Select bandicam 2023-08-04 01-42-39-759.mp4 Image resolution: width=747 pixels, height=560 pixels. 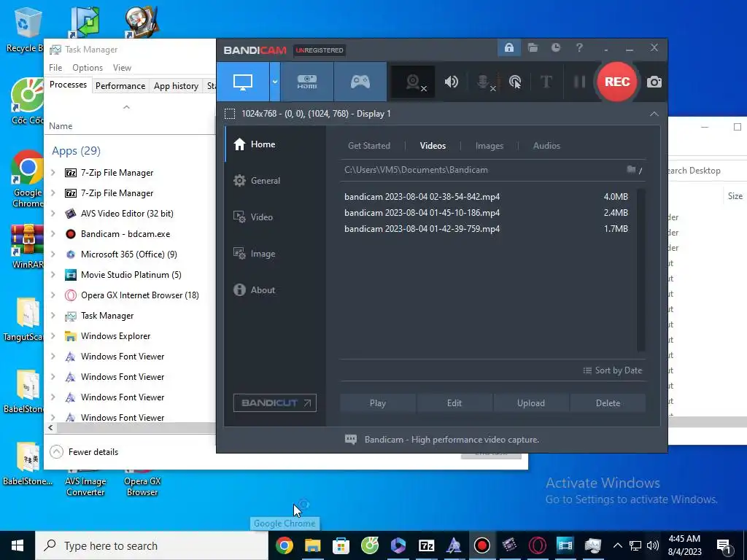click(x=487, y=229)
